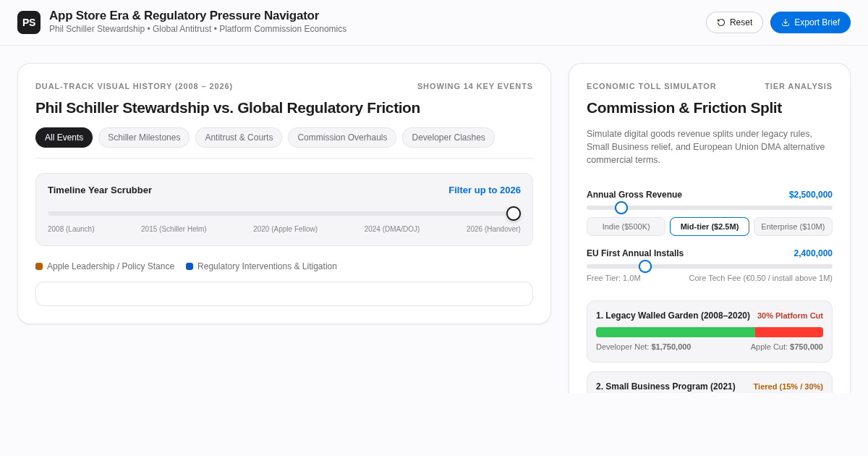The height and width of the screenshot is (456, 868).
Task: Click '1. Legacy Walled Garden (2008–2020)' heading
Action: [x=673, y=316]
